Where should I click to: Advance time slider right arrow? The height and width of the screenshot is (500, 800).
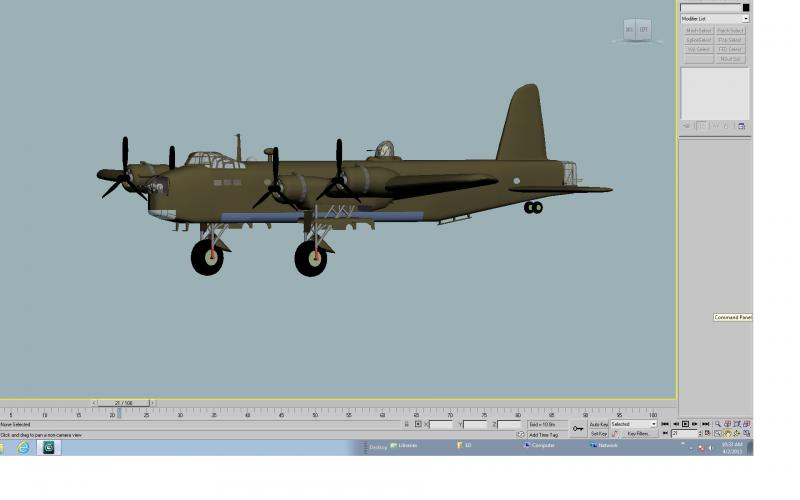tap(152, 403)
